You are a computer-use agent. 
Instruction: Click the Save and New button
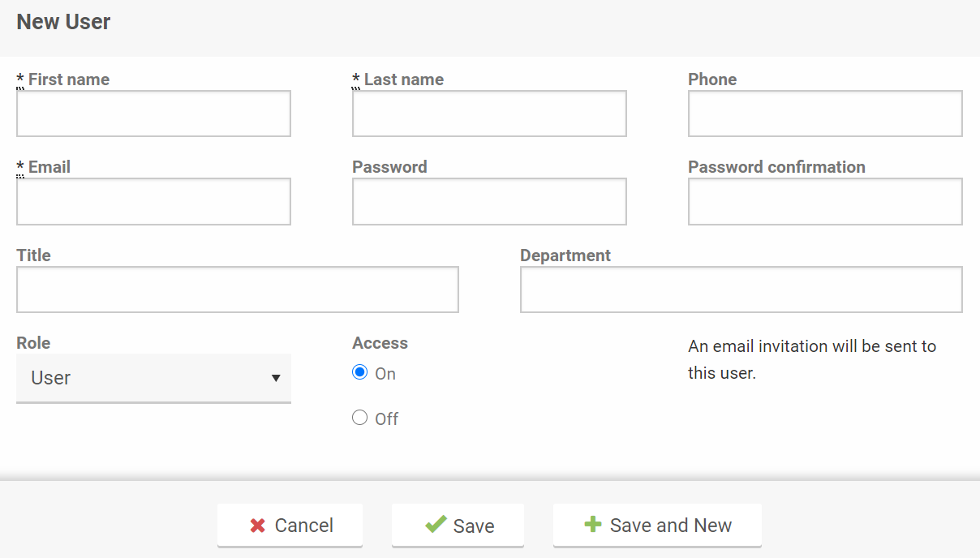[657, 526]
